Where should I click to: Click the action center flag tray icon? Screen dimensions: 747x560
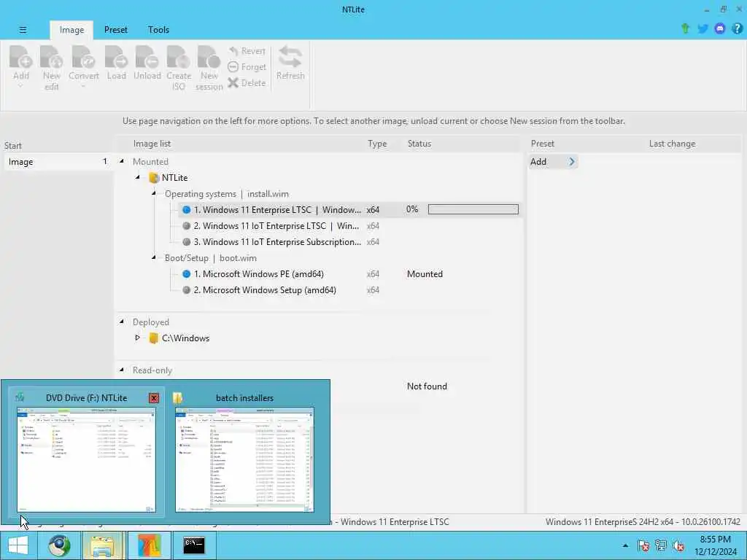click(x=643, y=545)
